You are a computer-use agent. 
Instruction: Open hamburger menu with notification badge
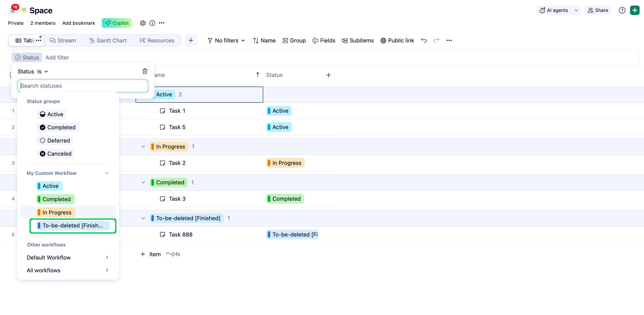point(13,10)
